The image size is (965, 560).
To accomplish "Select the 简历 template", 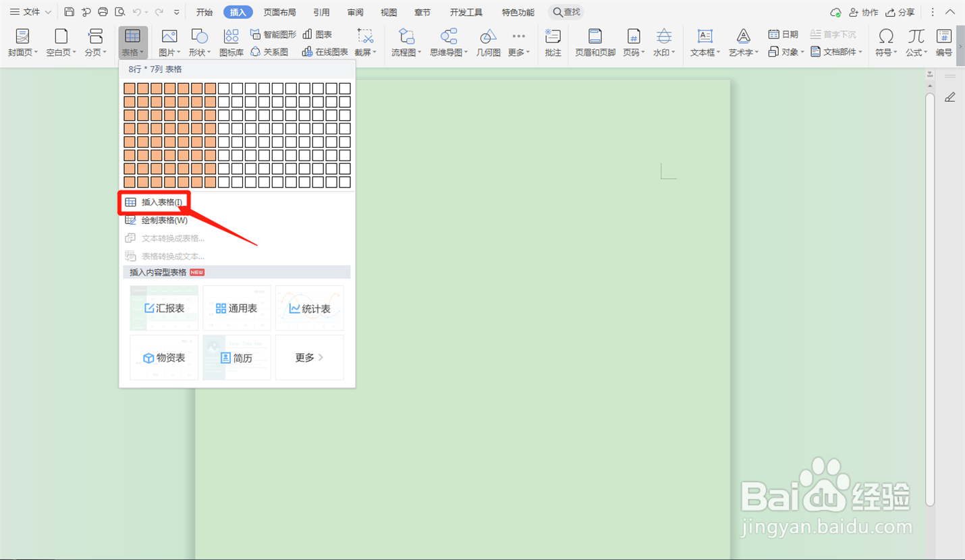I will (x=237, y=358).
